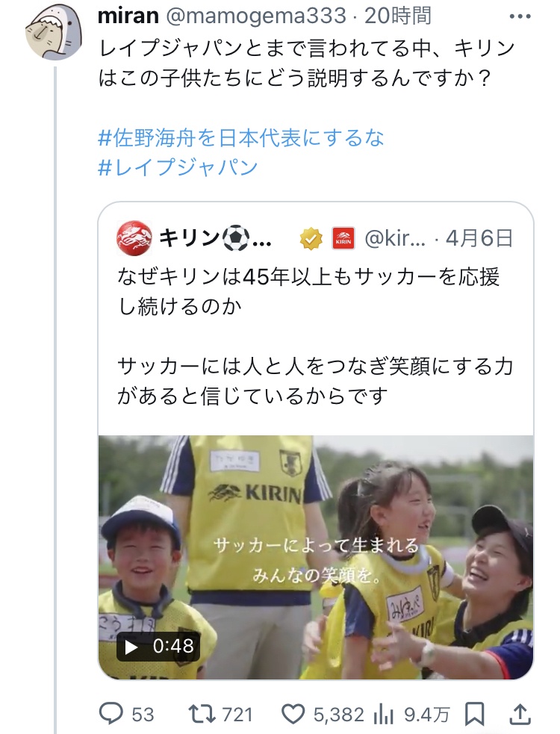
Task: Open the 20時間 timestamp
Action: tap(397, 16)
